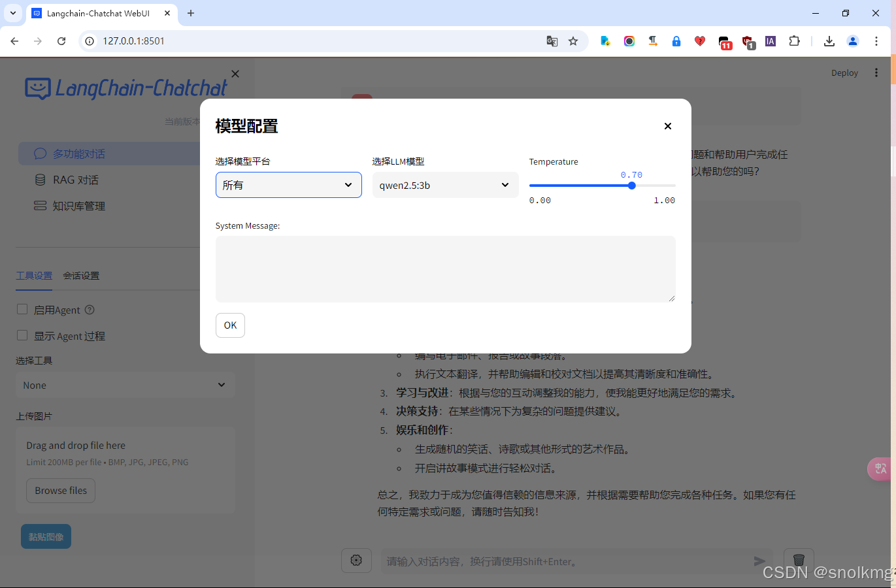Screen dimensions: 896x588
Task: Open the 选择模型平台 dropdown showing 所有
Action: click(288, 185)
